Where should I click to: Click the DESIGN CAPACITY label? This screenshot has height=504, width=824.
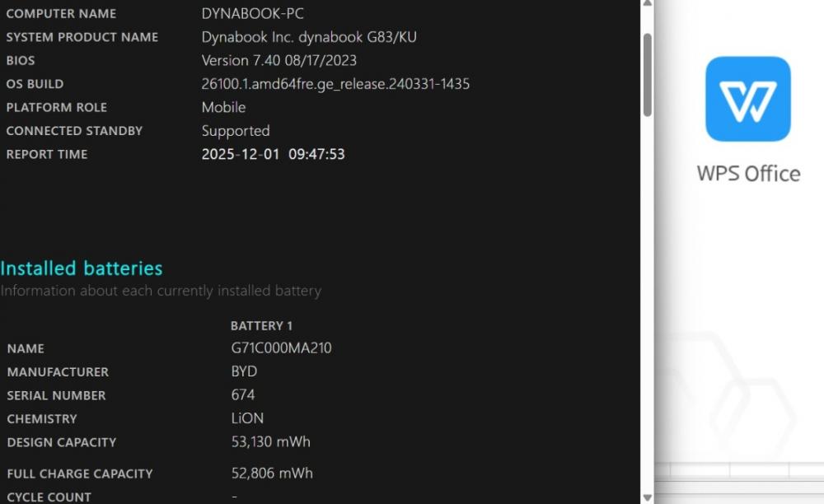tap(62, 442)
